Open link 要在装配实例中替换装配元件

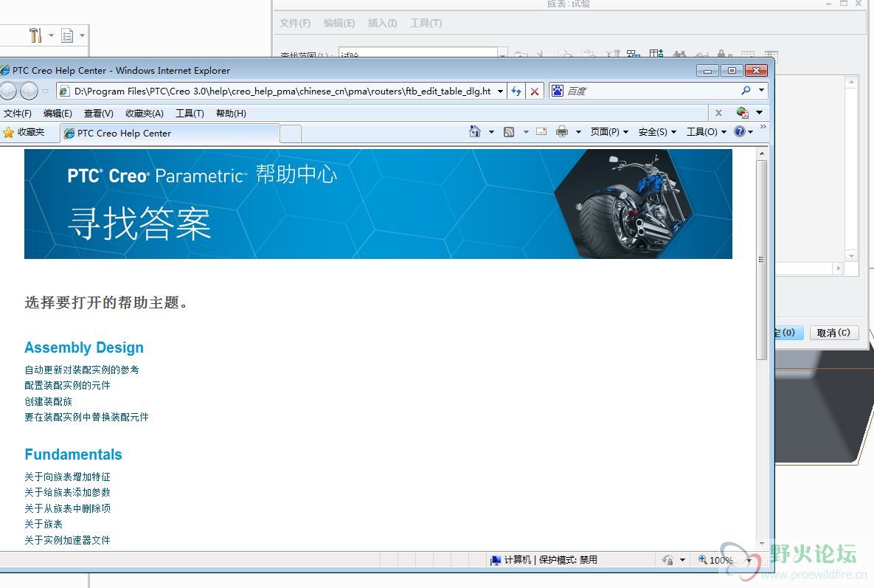point(86,417)
